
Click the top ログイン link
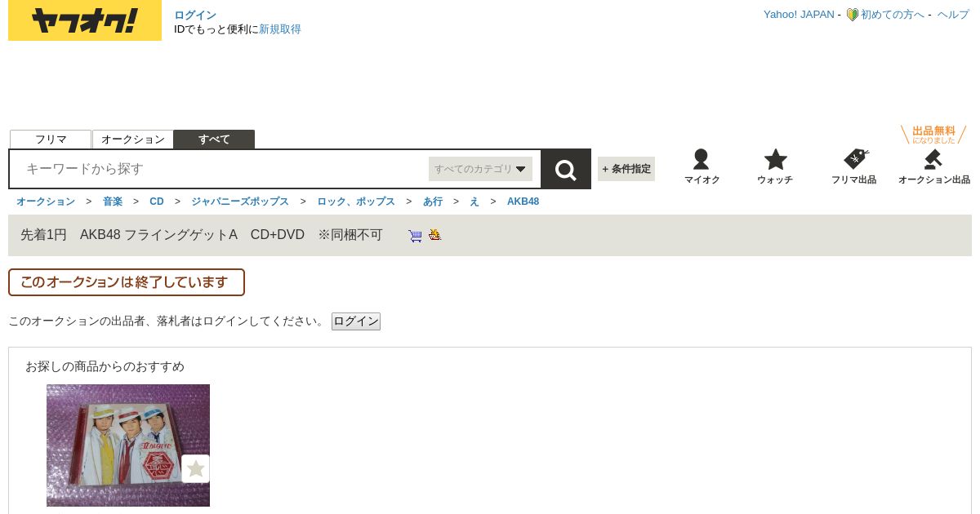coord(195,16)
